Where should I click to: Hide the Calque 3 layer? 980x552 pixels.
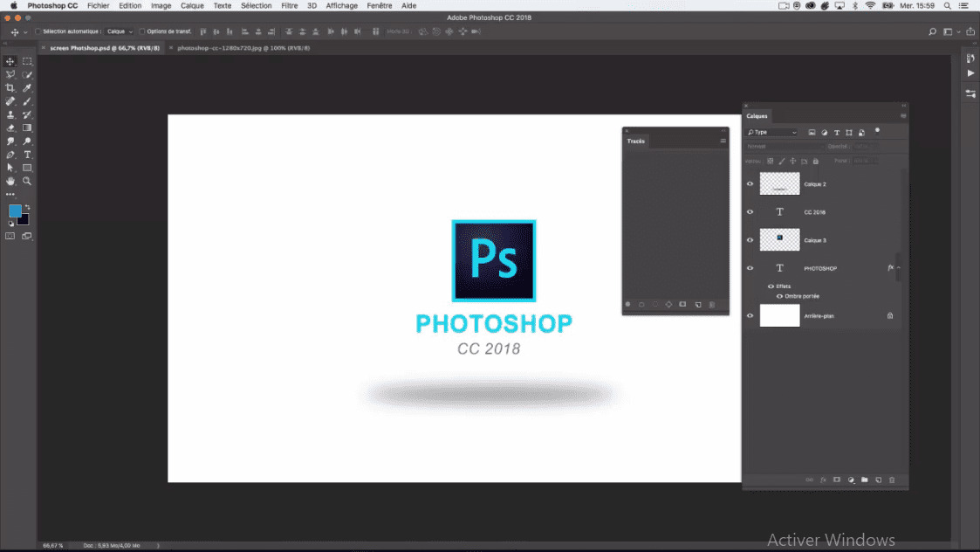750,240
